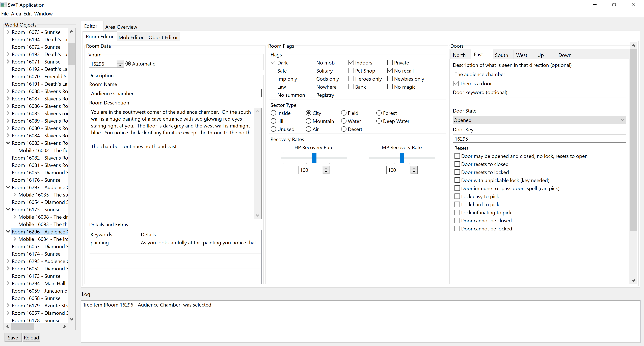
Task: Increment the Vnum spinner up arrow
Action: coord(120,62)
